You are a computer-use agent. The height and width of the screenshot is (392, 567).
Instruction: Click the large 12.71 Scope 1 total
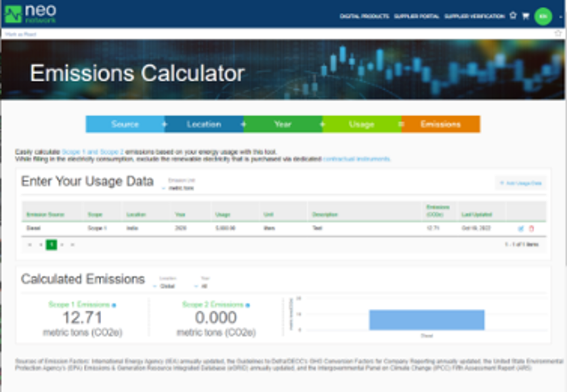point(83,317)
